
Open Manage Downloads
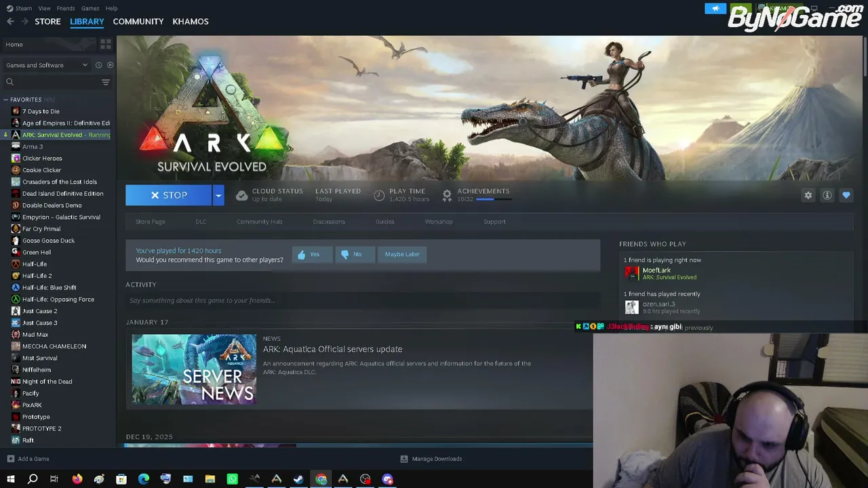coord(431,459)
